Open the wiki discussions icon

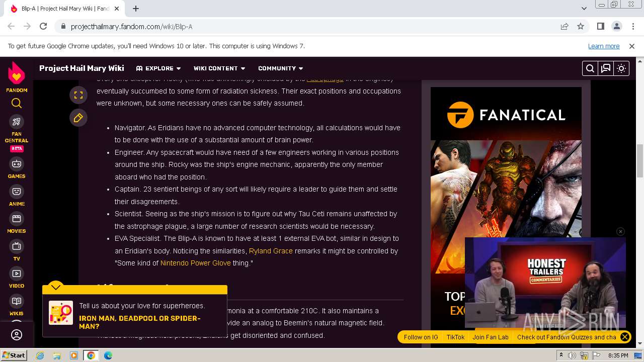(606, 68)
